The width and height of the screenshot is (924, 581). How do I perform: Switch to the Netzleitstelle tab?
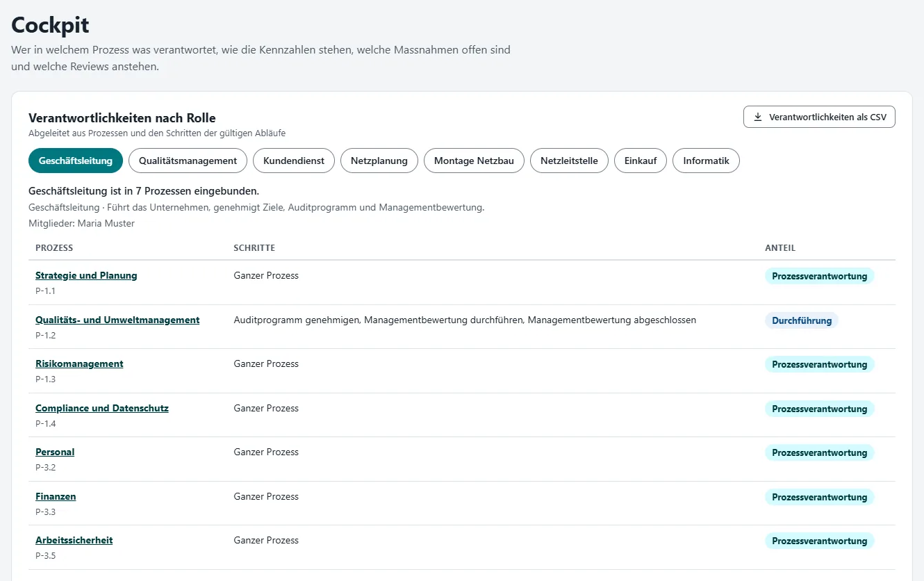tap(569, 161)
